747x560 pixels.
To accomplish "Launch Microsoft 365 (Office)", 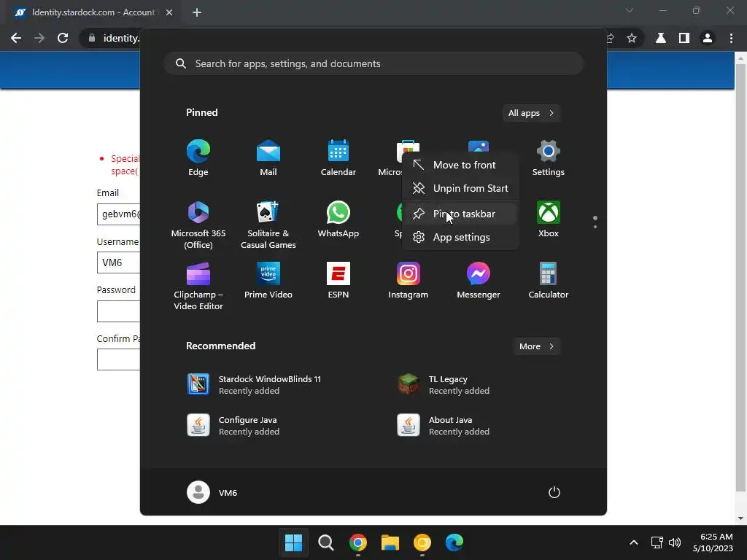I will (198, 225).
